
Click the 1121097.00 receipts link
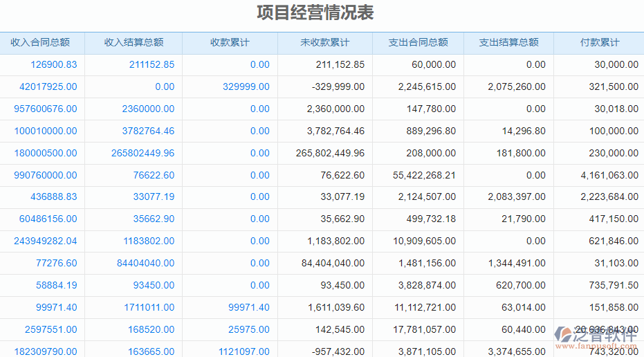[x=244, y=351]
